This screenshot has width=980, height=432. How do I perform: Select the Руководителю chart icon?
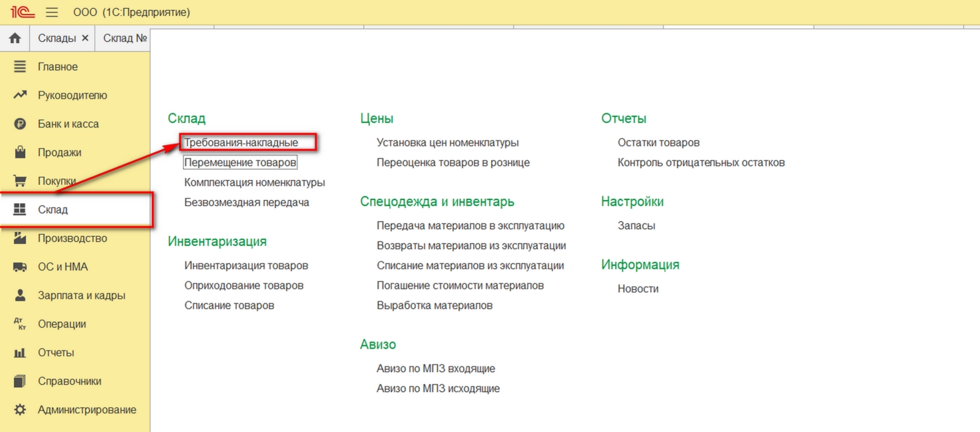point(20,95)
